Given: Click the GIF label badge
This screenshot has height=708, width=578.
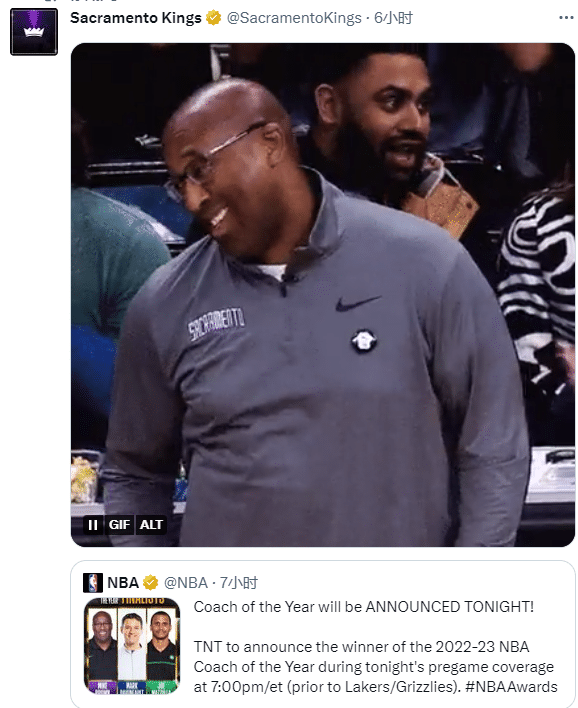Looking at the screenshot, I should pyautogui.click(x=119, y=525).
